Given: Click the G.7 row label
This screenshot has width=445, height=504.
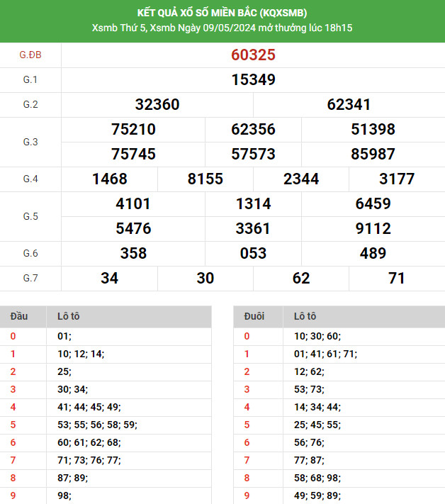Looking at the screenshot, I should click(x=30, y=278).
